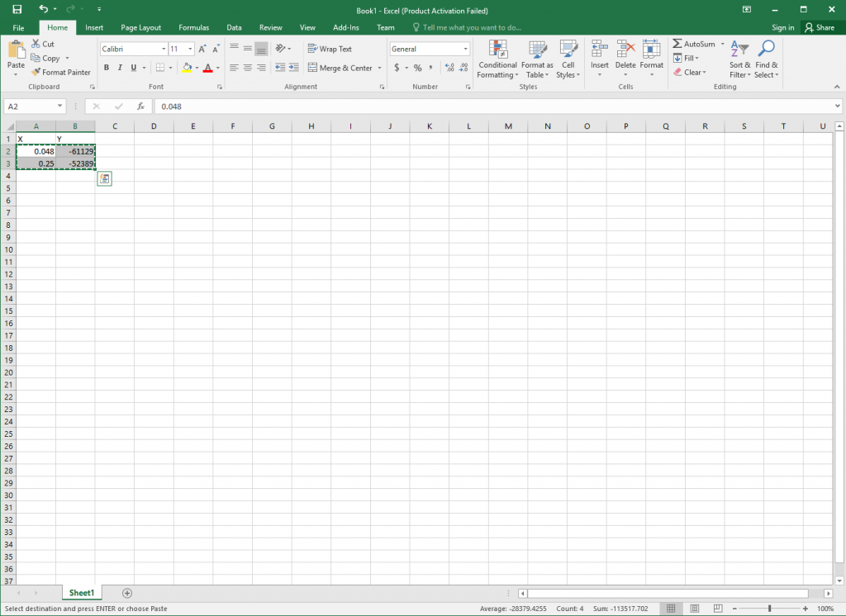Switch to the Insert tab
Image resolution: width=846 pixels, height=616 pixels.
pyautogui.click(x=94, y=27)
